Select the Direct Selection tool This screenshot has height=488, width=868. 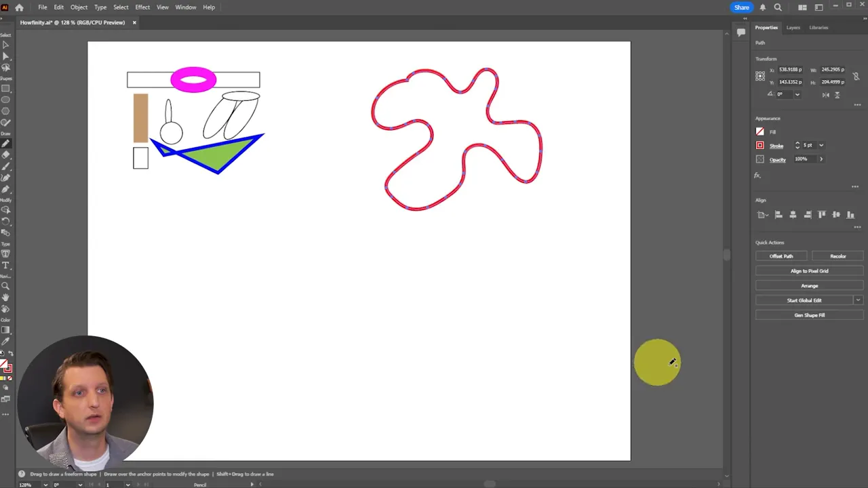(x=6, y=56)
